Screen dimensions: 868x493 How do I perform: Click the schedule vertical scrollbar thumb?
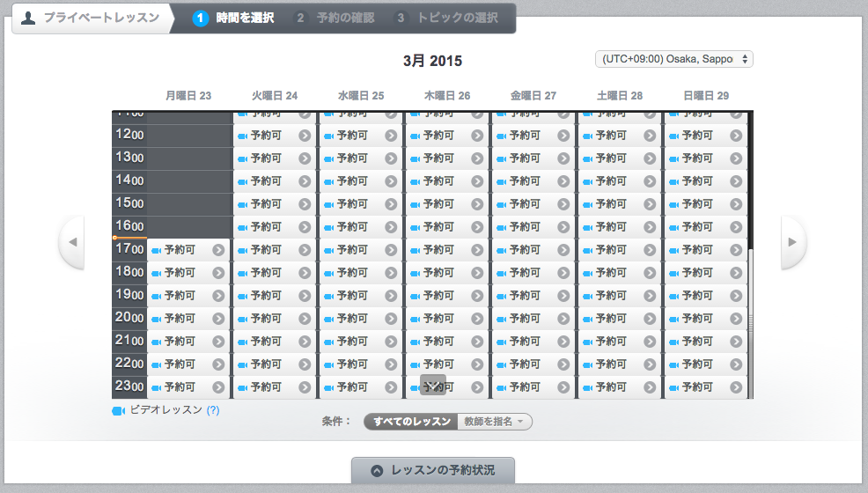751,323
